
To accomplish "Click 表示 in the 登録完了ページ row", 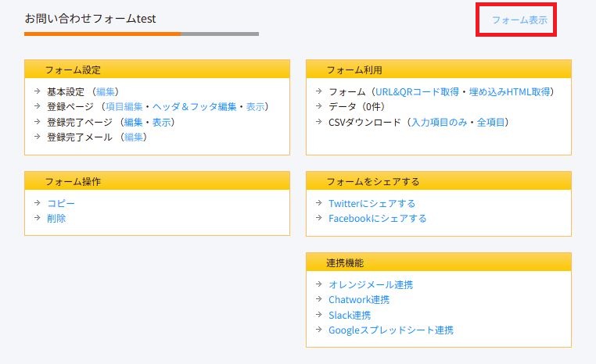I will 162,122.
